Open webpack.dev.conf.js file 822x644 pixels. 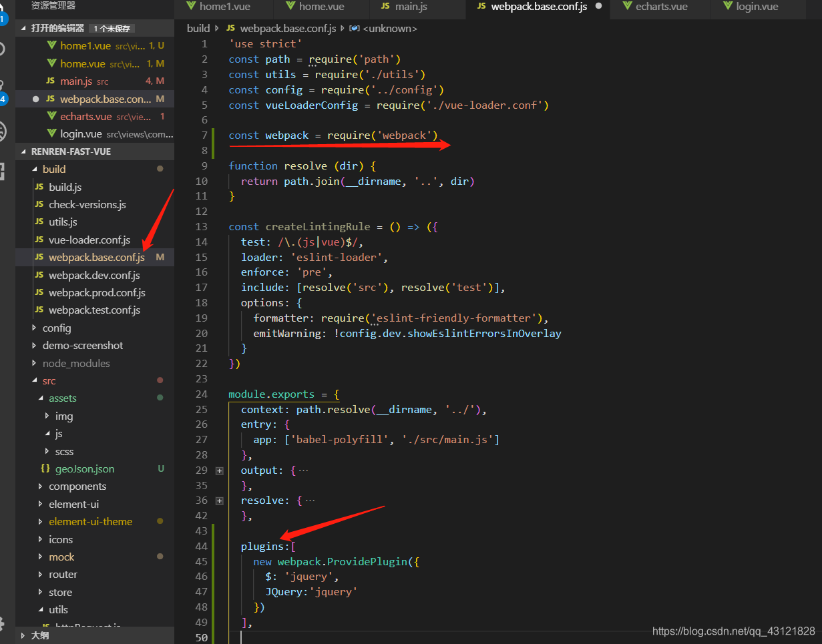(x=94, y=275)
